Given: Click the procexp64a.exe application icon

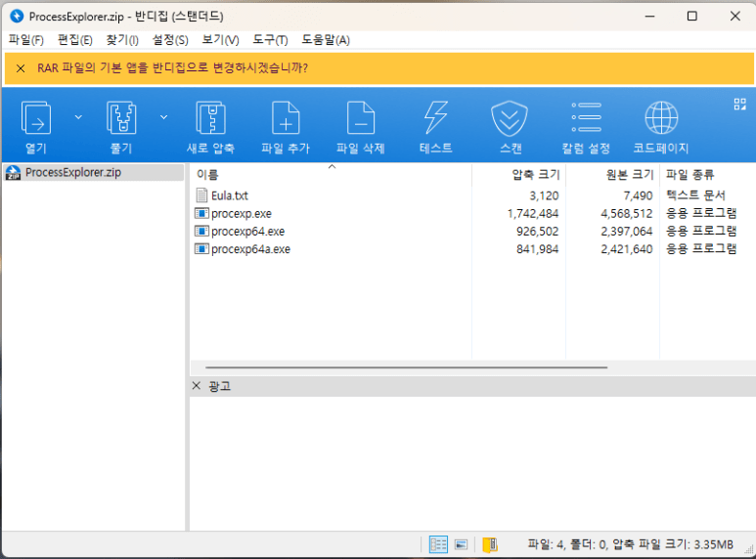Looking at the screenshot, I should [x=201, y=248].
